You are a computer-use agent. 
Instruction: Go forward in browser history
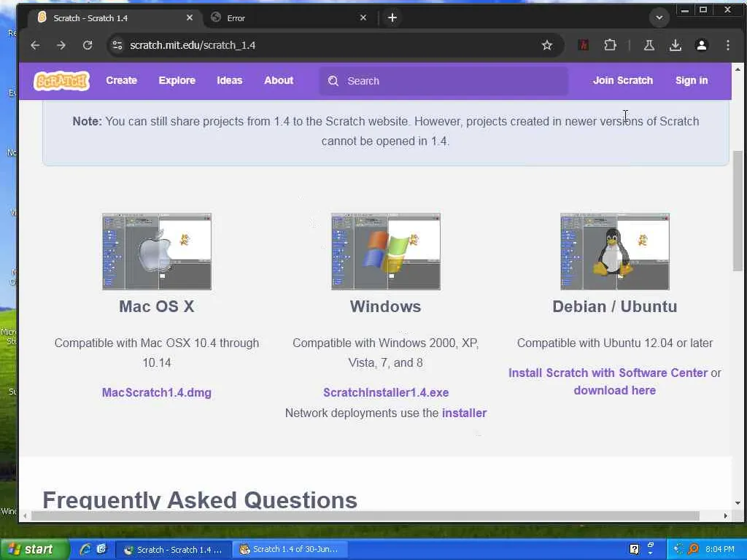click(x=61, y=45)
